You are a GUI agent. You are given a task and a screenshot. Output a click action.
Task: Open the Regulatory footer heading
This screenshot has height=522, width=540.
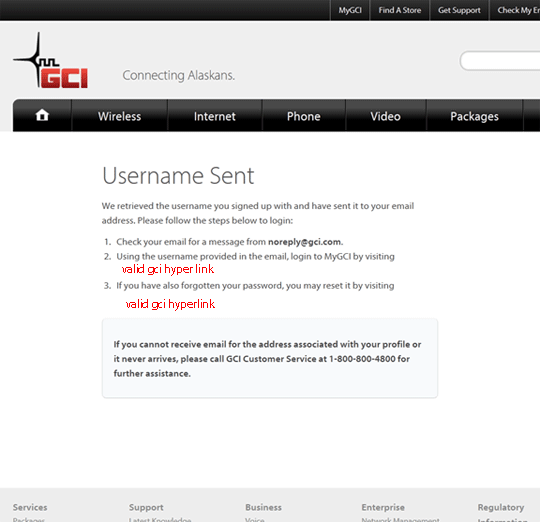click(x=501, y=507)
